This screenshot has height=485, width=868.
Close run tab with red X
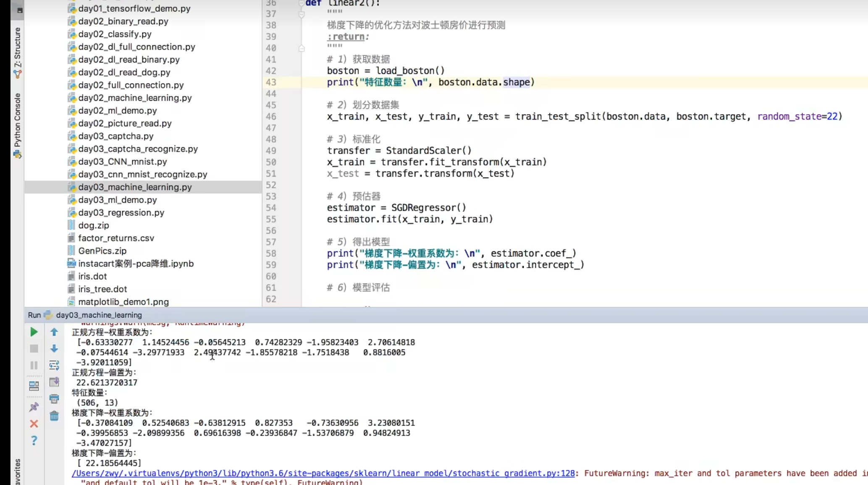[x=34, y=424]
